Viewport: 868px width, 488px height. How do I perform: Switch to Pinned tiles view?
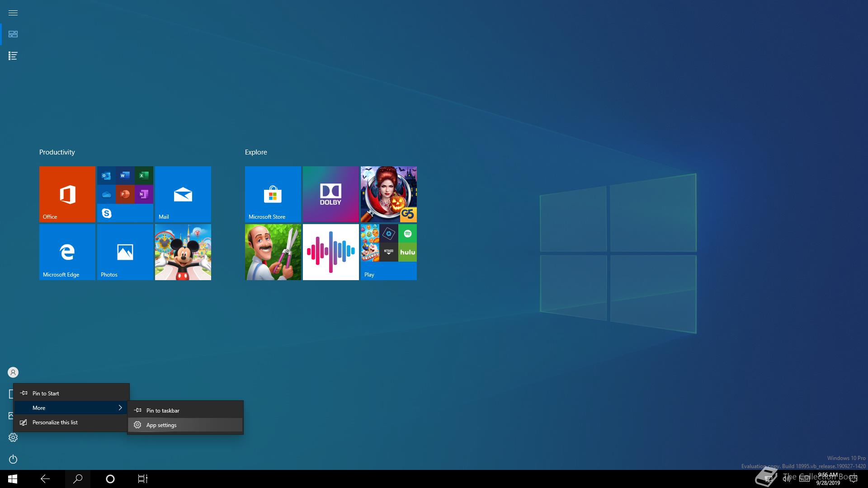click(x=13, y=34)
